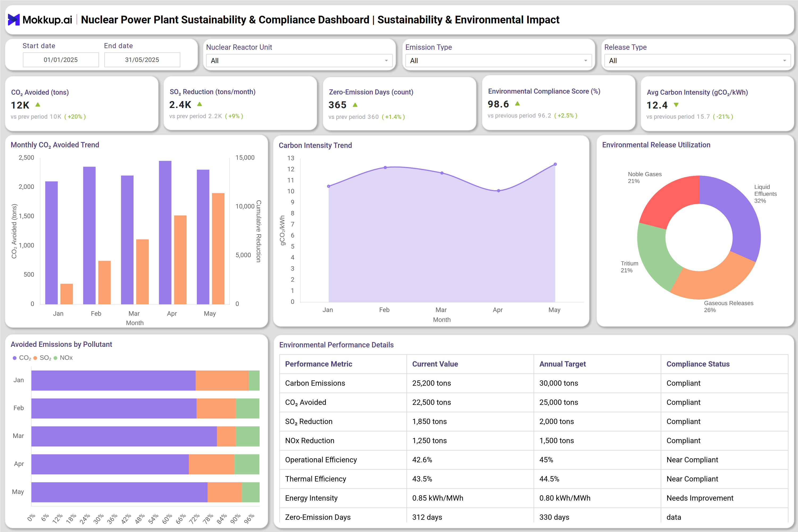Click the May orange cumulative reduction bar
Viewport: 798px width, 532px height.
(218, 249)
